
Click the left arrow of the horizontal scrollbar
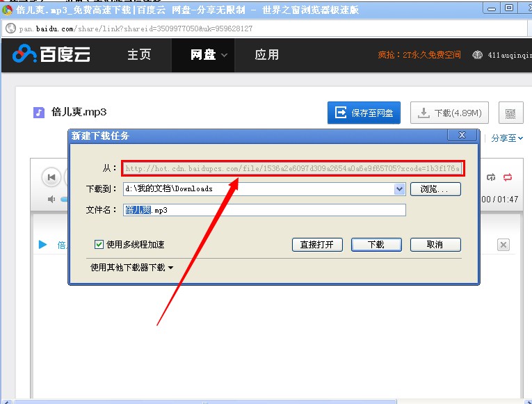pos(7,402)
